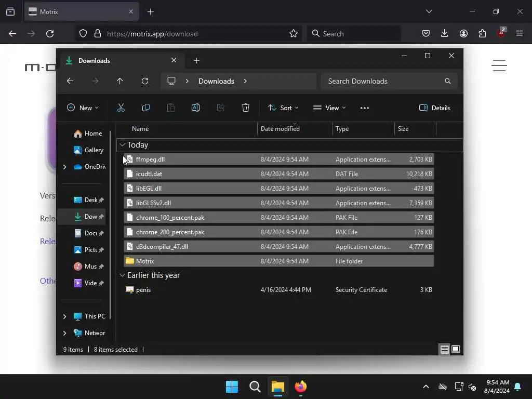Select the chrome_200_percent.pak file
Screen dimensions: 532x399
pyautogui.click(x=278, y=232)
